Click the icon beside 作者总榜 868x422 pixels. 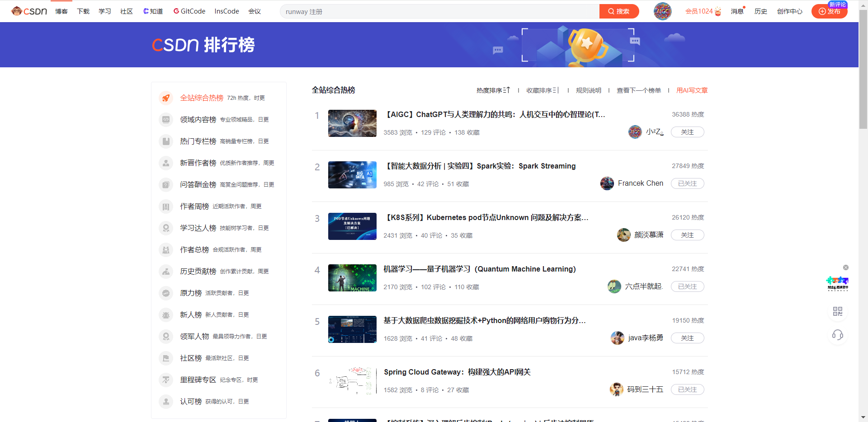pos(166,250)
